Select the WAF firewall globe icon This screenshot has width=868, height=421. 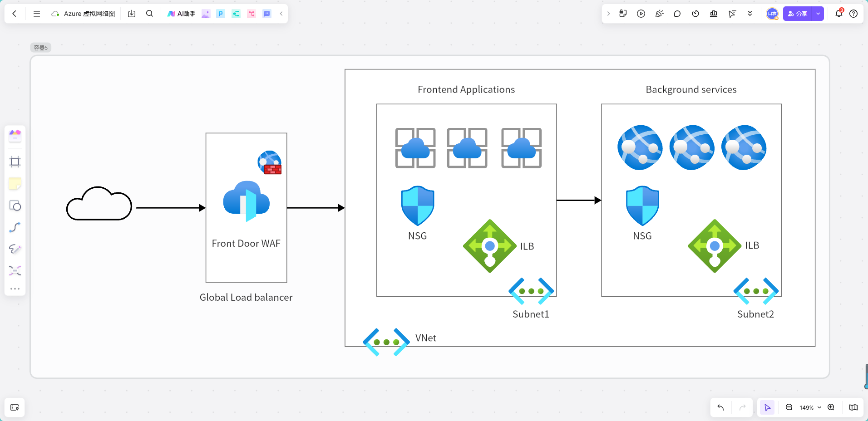[270, 162]
